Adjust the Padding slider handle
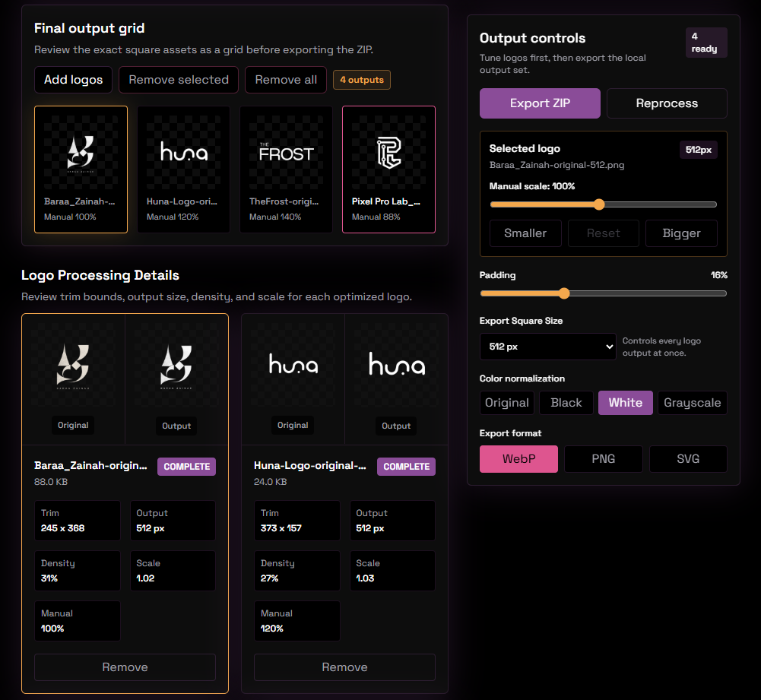The width and height of the screenshot is (761, 700). click(x=564, y=293)
